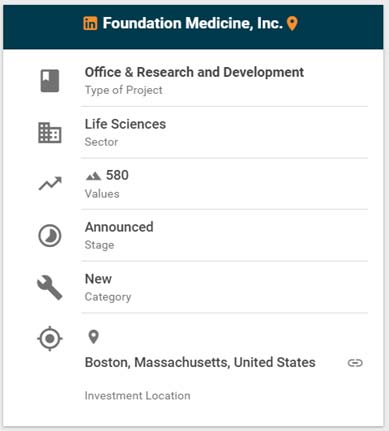Click the Type of Project bookmark icon

point(50,81)
